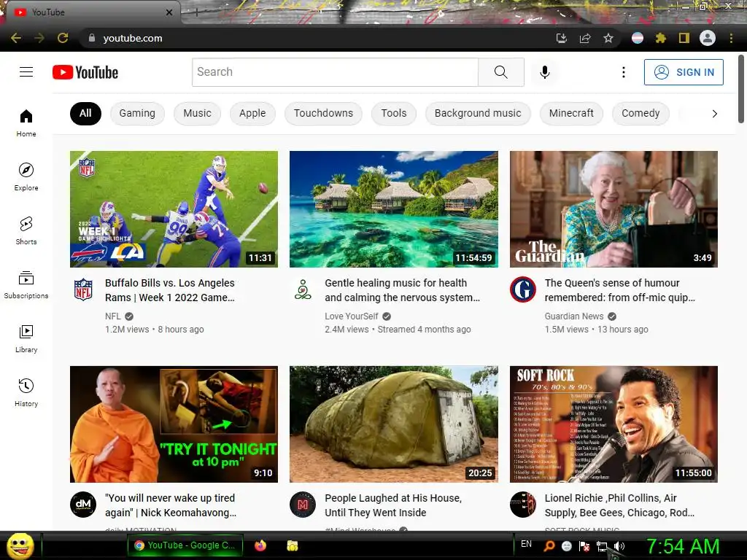The height and width of the screenshot is (560, 747).
Task: Select the Music filter chip
Action: tap(197, 113)
